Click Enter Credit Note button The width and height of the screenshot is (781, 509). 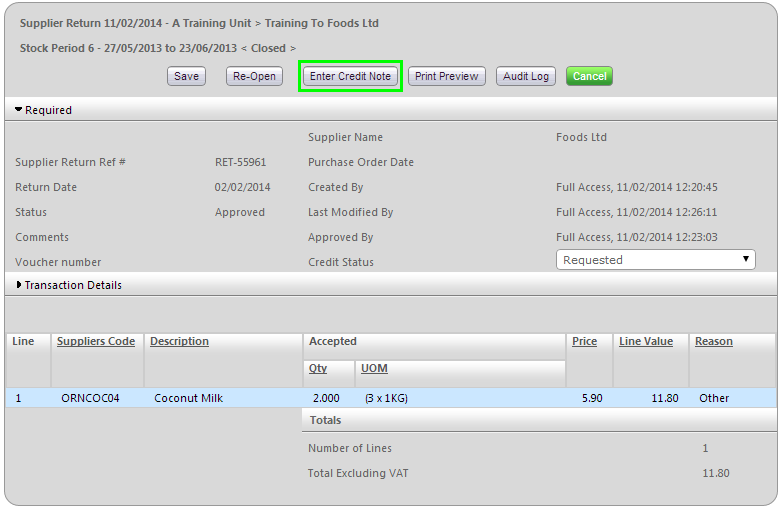351,76
